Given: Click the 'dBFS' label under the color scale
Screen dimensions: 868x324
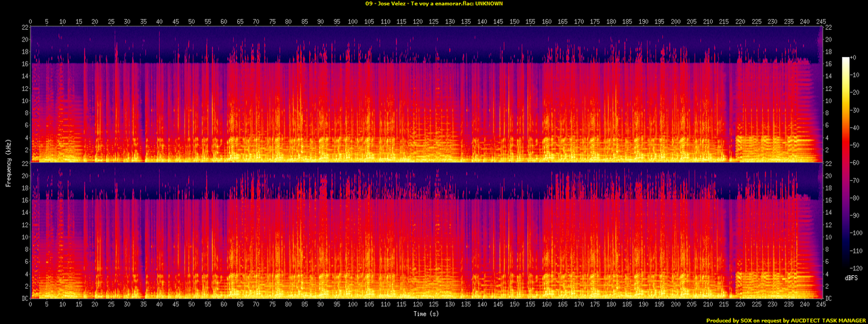Looking at the screenshot, I should [852, 279].
